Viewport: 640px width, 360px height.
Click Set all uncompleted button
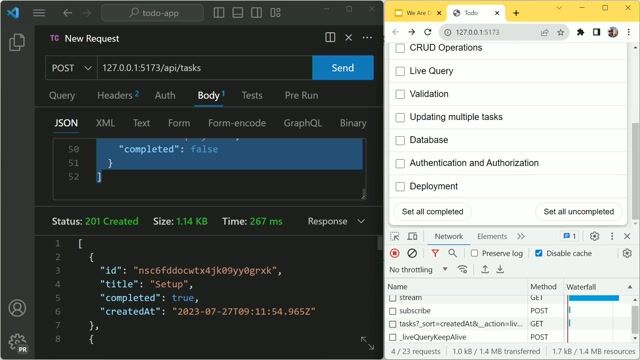579,211
